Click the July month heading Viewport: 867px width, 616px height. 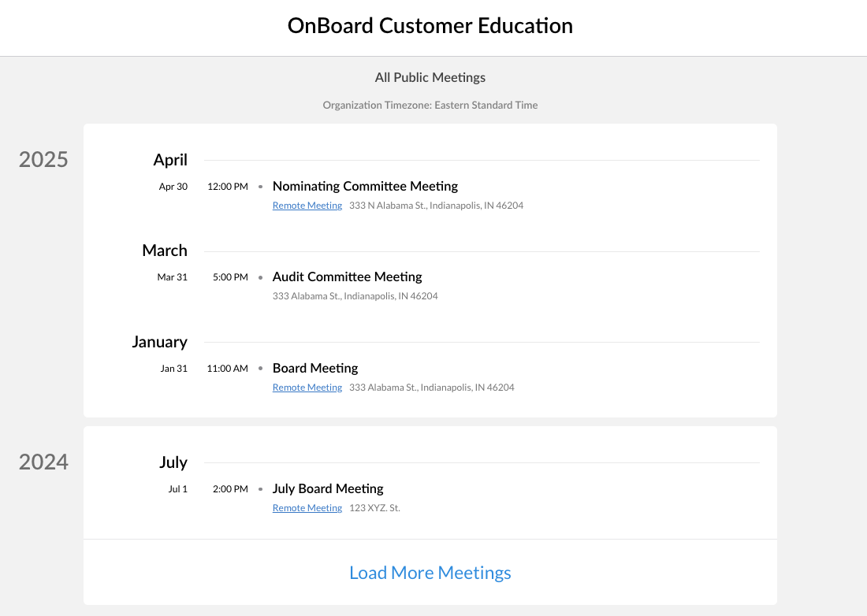[173, 462]
